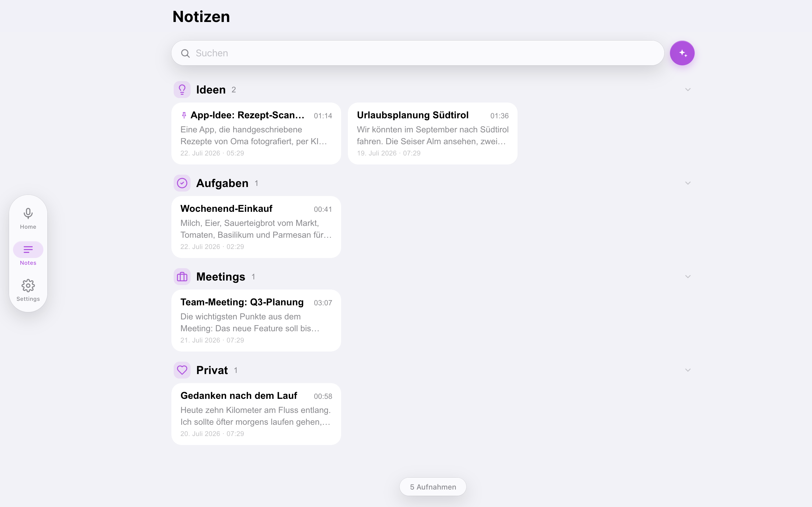Image resolution: width=812 pixels, height=507 pixels.
Task: Collapse the Ideen section chevron
Action: (x=688, y=90)
